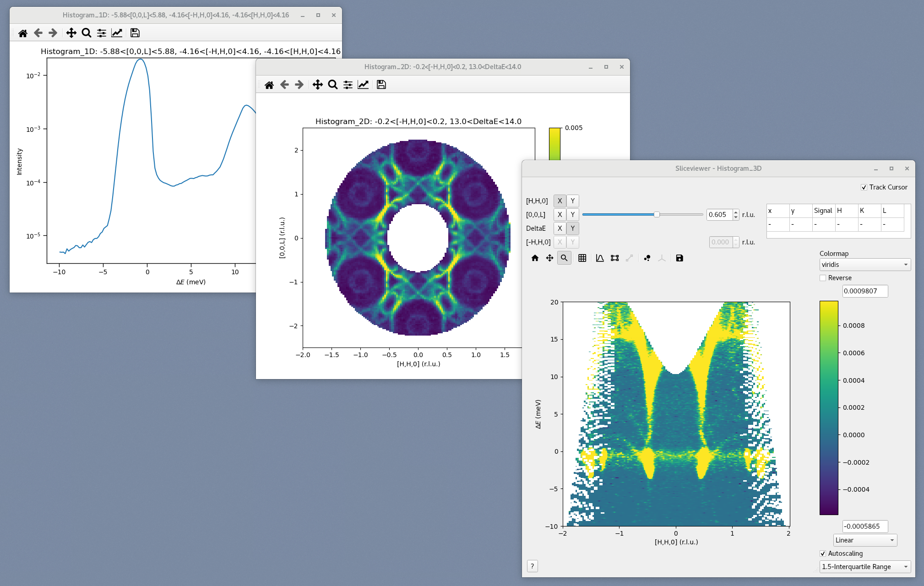Open the data table view in Sliceviewer

[x=582, y=258]
